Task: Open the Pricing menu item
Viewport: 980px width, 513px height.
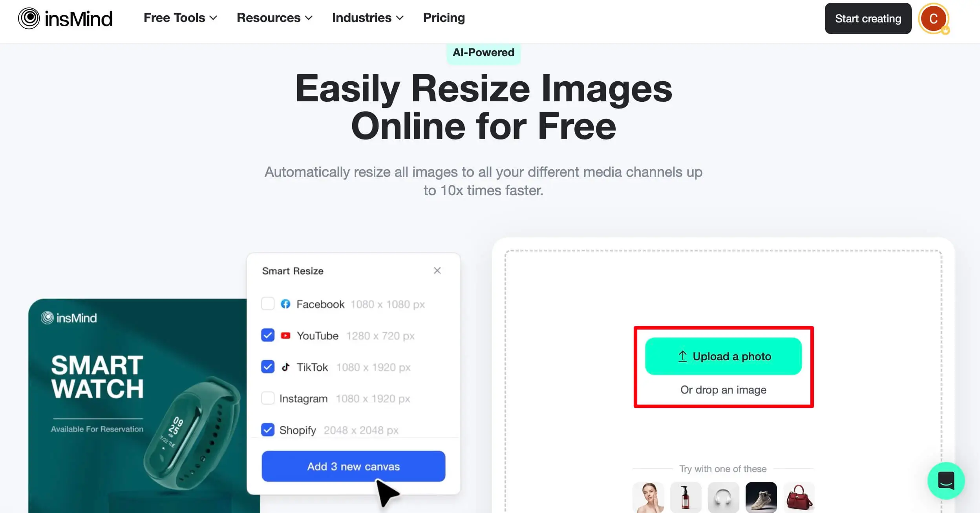Action: [x=444, y=18]
